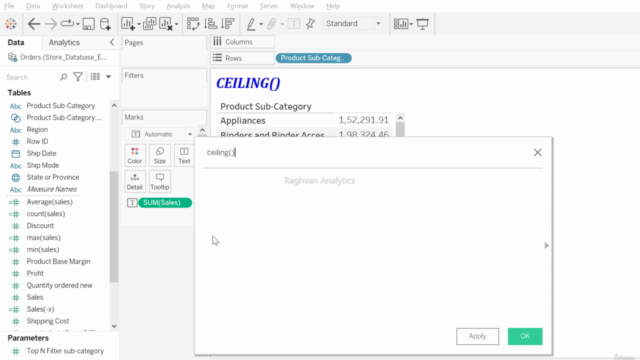
Task: Click the New Data Source icon
Action: click(105, 24)
